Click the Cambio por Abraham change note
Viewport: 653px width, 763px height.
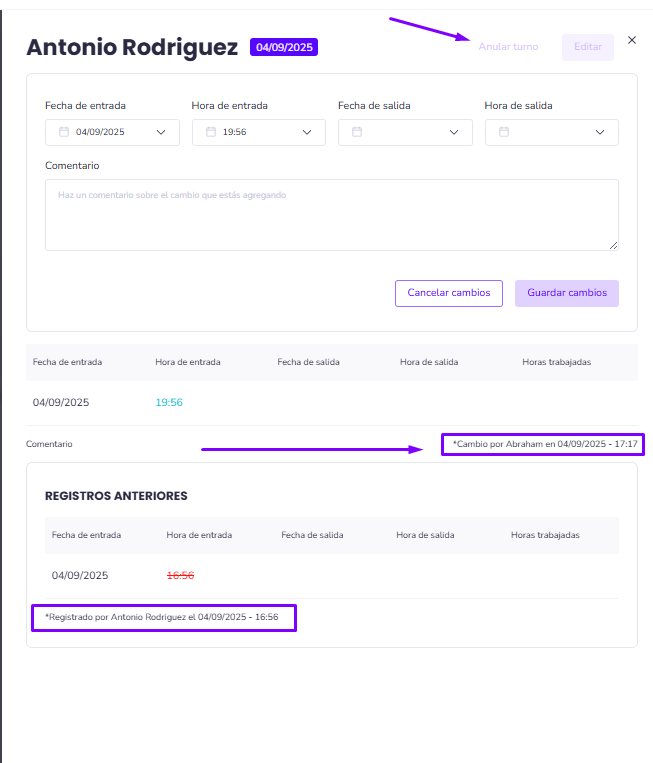tap(544, 443)
